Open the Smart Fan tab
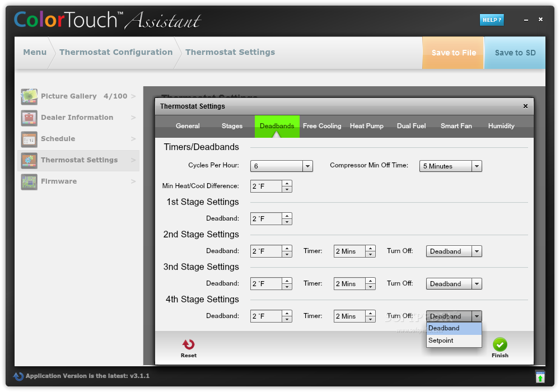The image size is (560, 392). coord(456,126)
